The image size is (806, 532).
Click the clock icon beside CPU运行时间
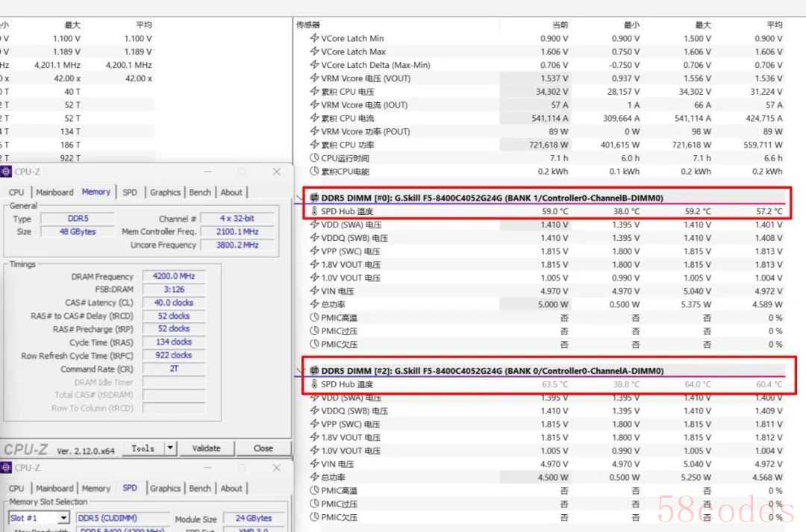tap(314, 158)
